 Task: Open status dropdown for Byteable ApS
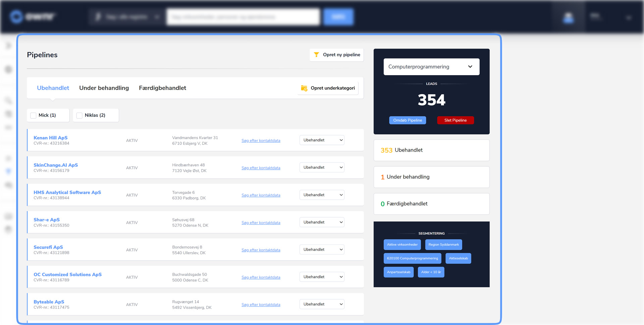tap(322, 304)
